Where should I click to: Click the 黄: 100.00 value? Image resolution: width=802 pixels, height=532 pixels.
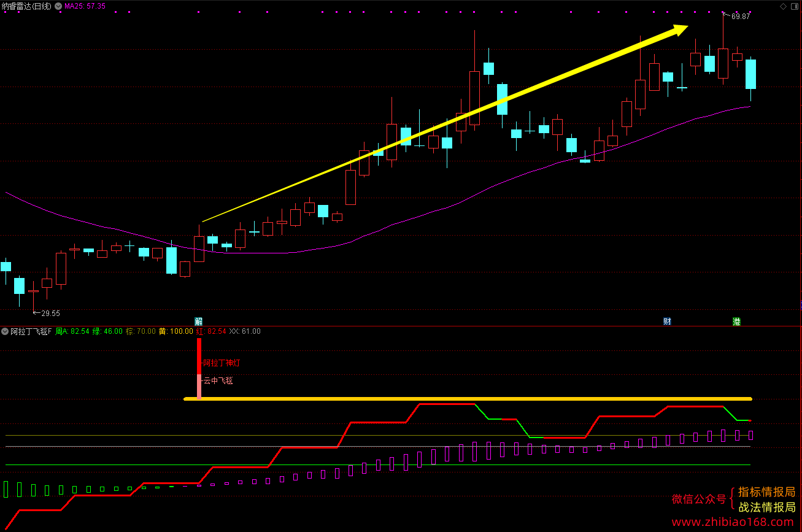pyautogui.click(x=176, y=331)
